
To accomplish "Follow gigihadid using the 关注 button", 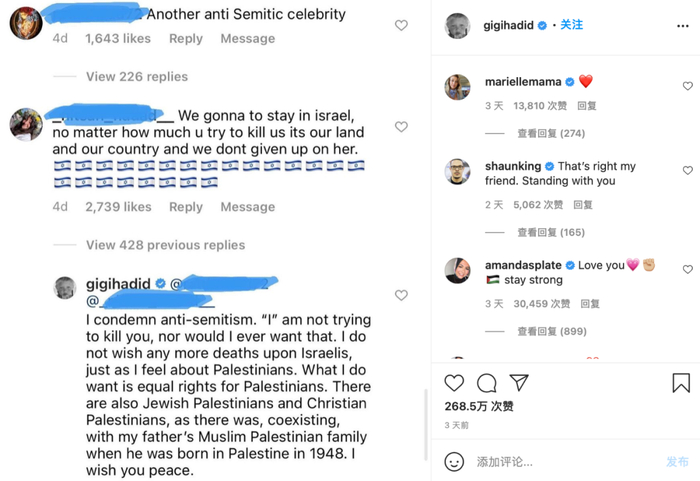I will [x=571, y=25].
